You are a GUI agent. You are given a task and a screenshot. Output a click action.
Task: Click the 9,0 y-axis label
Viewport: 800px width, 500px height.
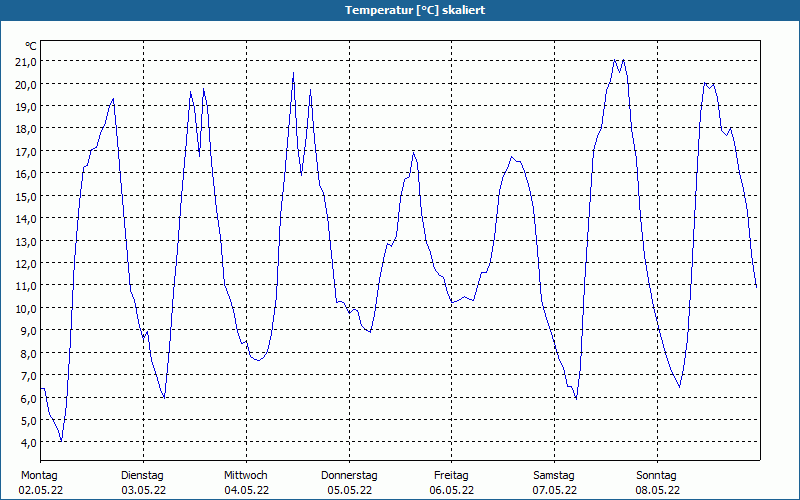point(29,331)
